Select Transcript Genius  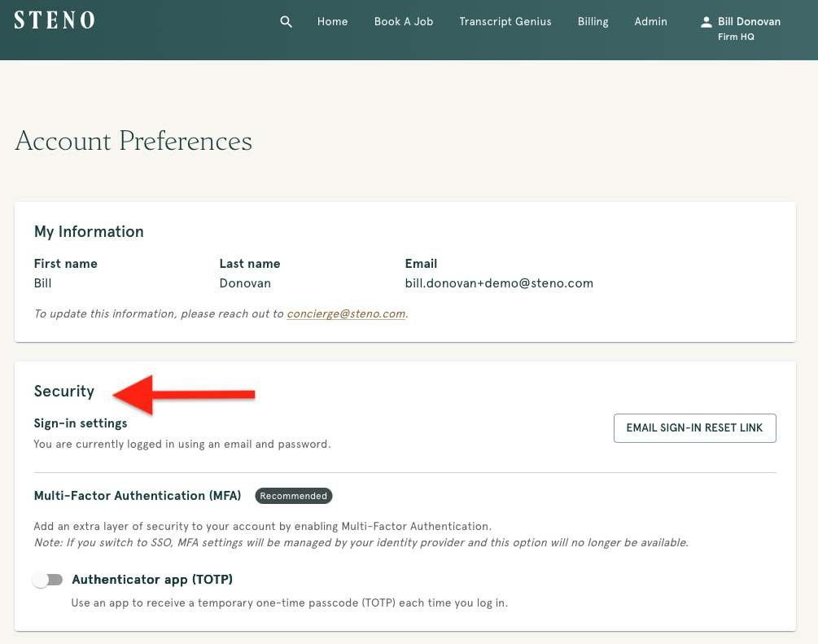505,22
